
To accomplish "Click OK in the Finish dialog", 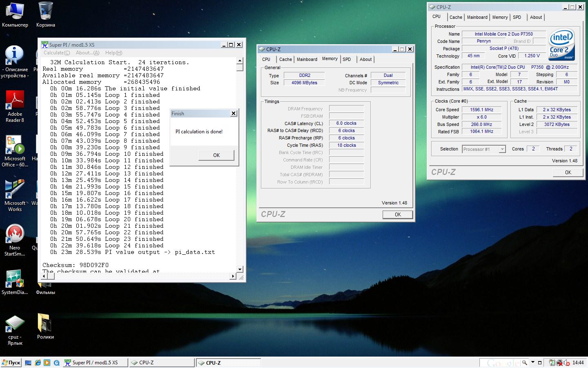I will point(216,155).
